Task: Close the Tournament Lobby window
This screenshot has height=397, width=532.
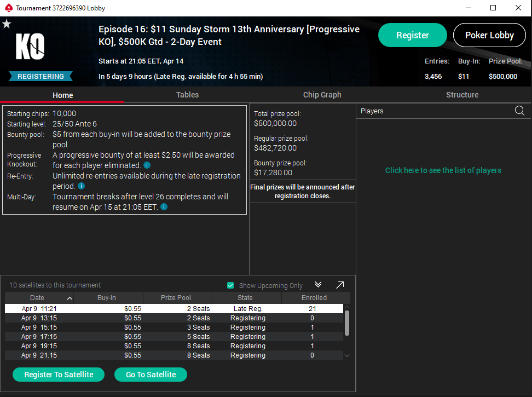Action: (518, 8)
